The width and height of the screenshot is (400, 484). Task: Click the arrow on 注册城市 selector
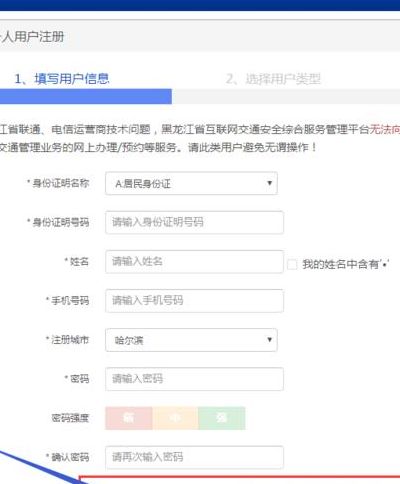269,339
